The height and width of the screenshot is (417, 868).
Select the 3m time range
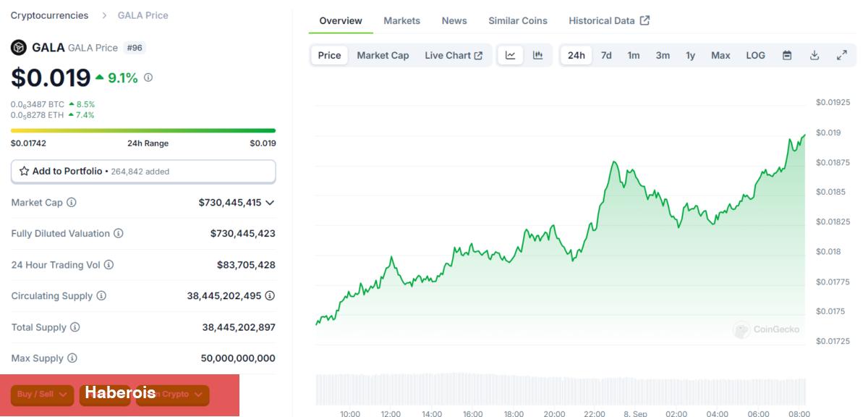click(663, 56)
